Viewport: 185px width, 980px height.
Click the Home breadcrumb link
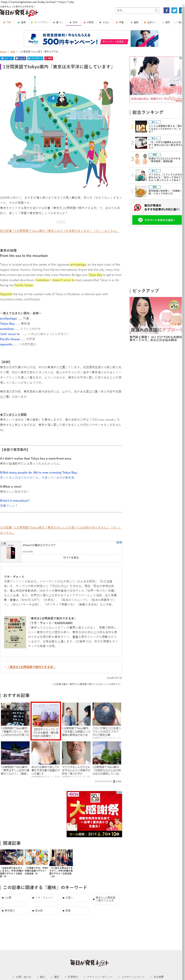[3, 51]
